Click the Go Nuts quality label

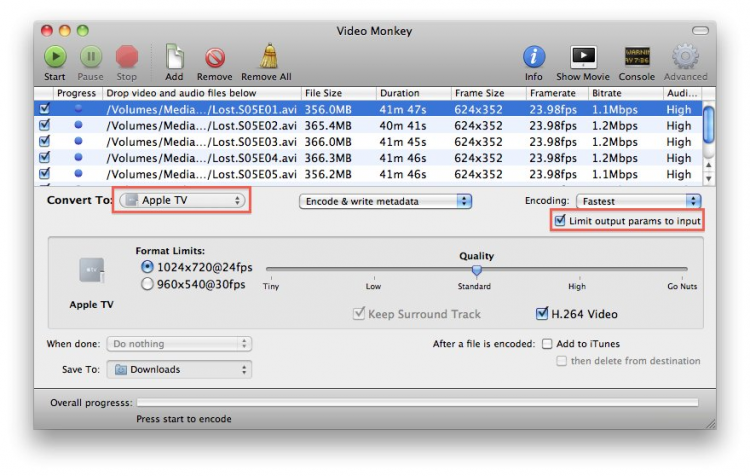click(682, 286)
